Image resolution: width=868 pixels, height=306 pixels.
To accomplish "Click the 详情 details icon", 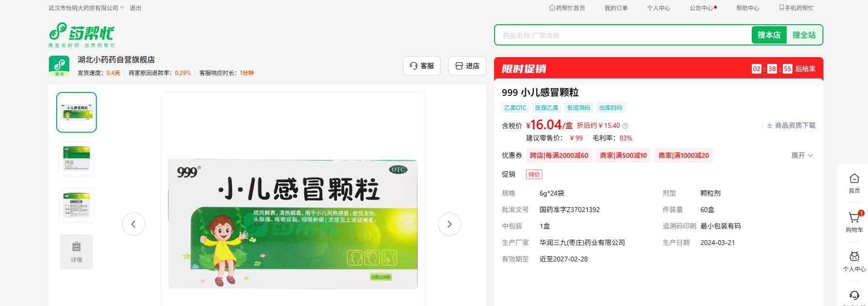I will click(77, 251).
